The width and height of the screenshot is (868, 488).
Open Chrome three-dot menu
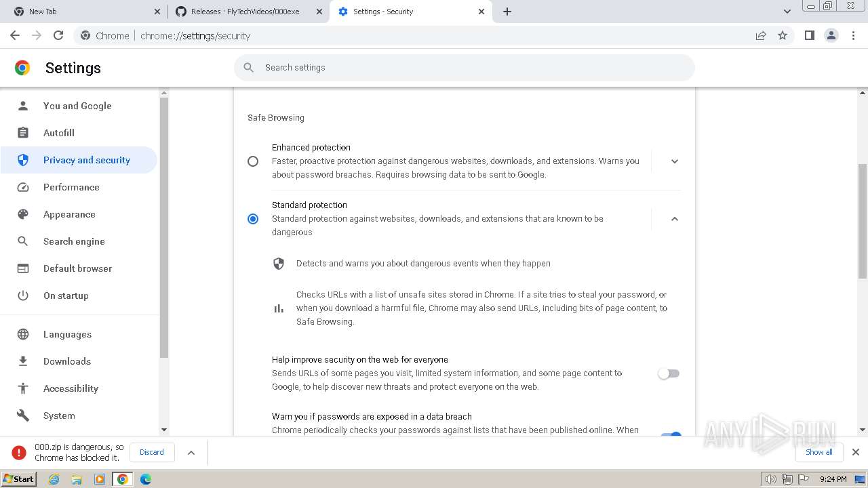pyautogui.click(x=853, y=35)
